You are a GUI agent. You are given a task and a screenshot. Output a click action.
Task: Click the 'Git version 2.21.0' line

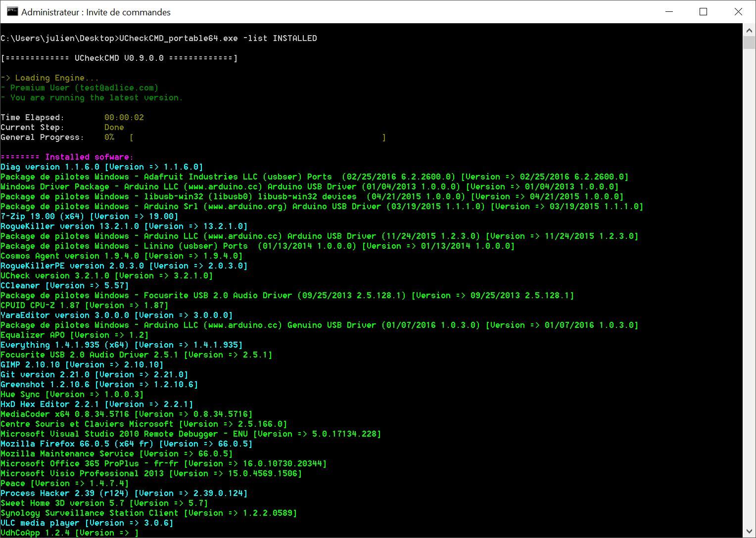click(94, 375)
